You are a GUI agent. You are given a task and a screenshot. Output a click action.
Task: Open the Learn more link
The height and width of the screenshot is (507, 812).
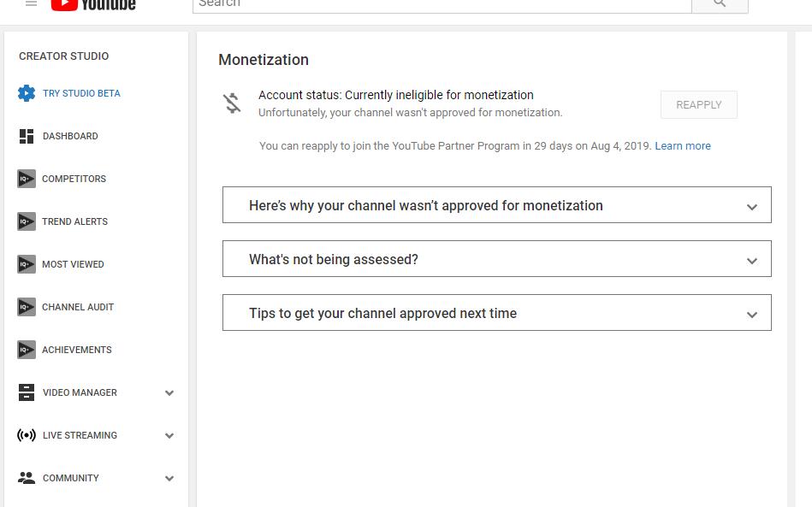click(683, 146)
